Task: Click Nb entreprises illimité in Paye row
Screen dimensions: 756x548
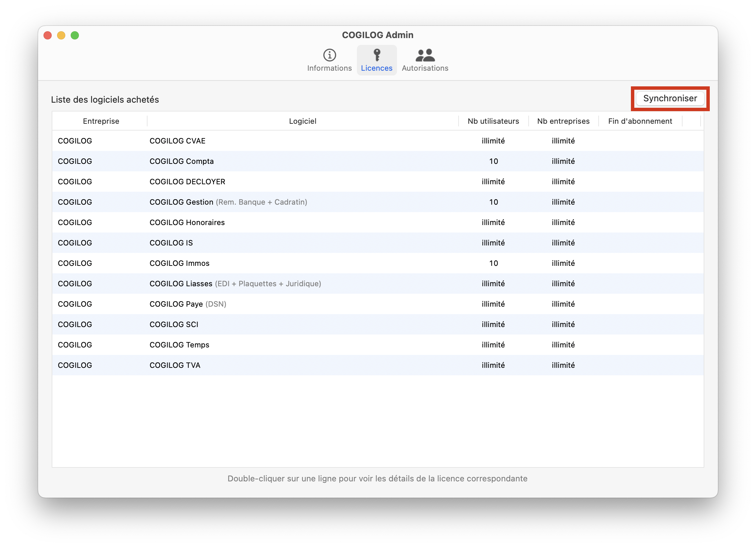Action: coord(563,304)
